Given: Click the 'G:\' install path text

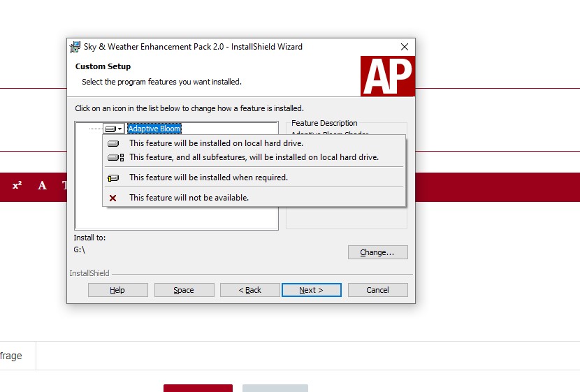Looking at the screenshot, I should pyautogui.click(x=79, y=249).
